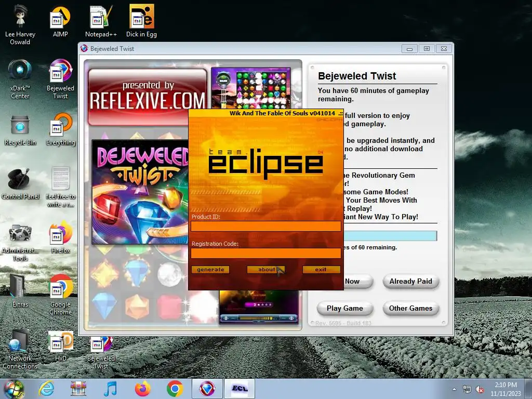Open the Administrative Tools desktop icon

pyautogui.click(x=20, y=243)
